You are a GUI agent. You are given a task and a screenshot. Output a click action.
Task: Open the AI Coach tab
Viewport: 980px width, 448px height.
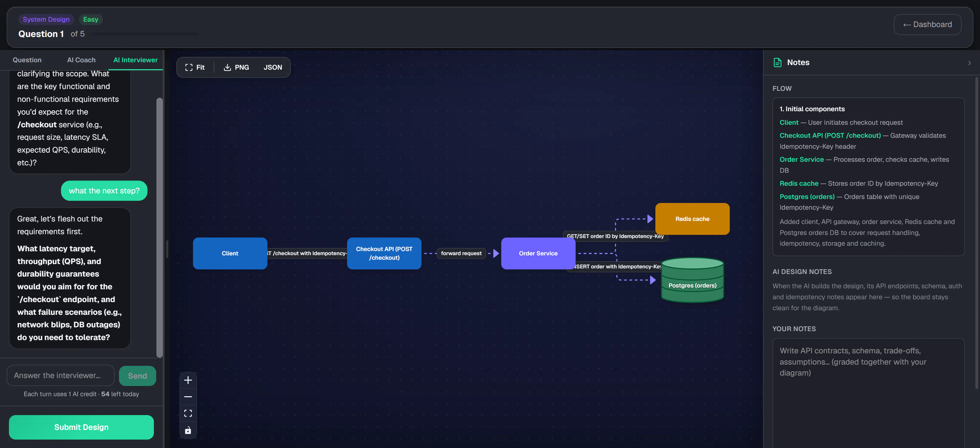81,60
